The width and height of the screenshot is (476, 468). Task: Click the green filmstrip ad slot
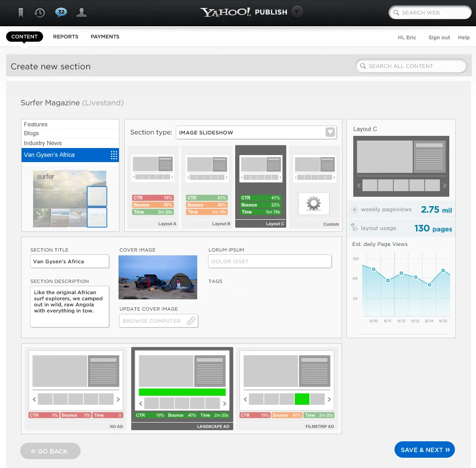[x=302, y=399]
